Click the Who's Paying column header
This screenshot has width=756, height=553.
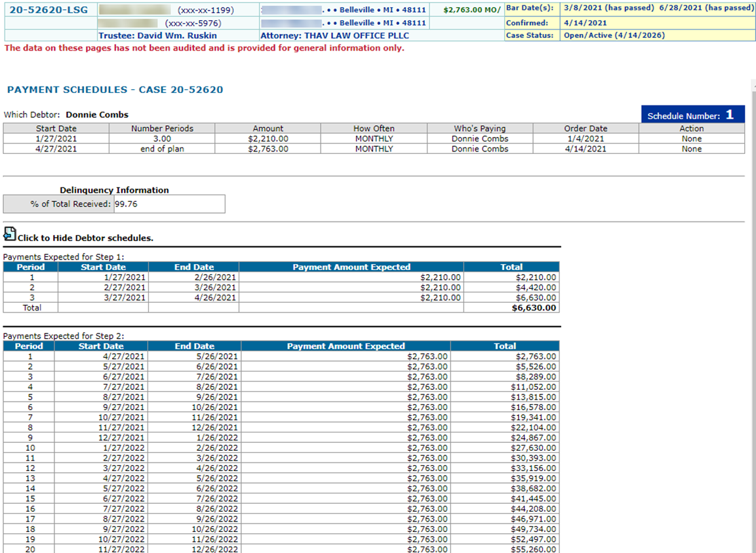pos(480,128)
